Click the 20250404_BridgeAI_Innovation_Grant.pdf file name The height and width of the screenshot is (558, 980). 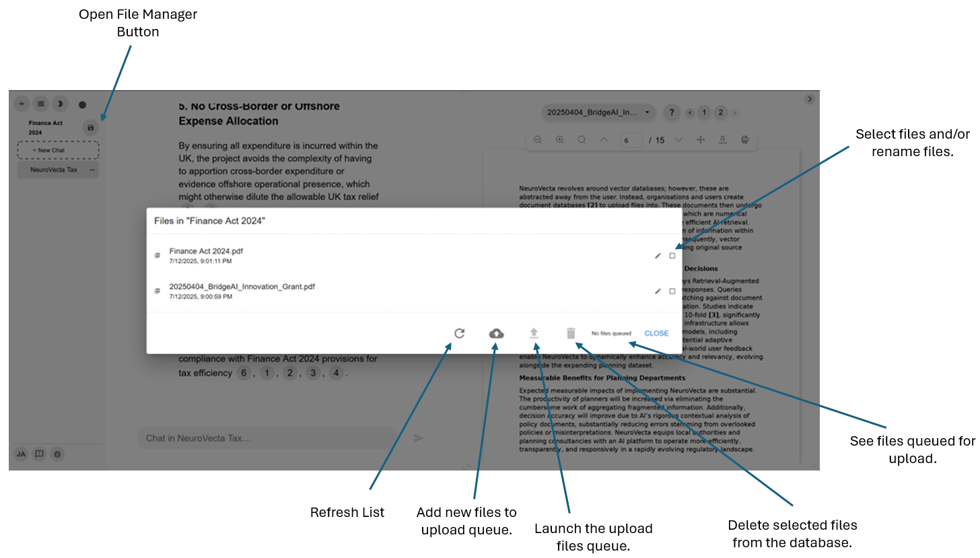pos(242,287)
